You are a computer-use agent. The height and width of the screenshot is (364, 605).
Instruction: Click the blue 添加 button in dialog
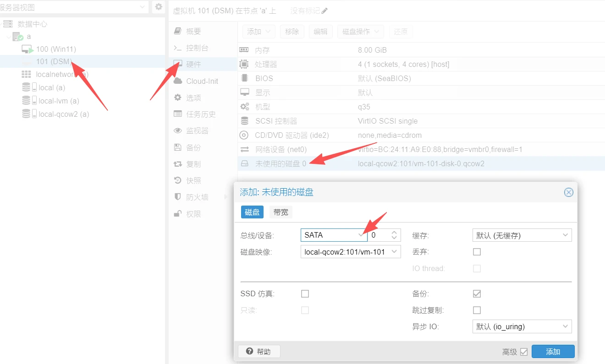(x=553, y=352)
